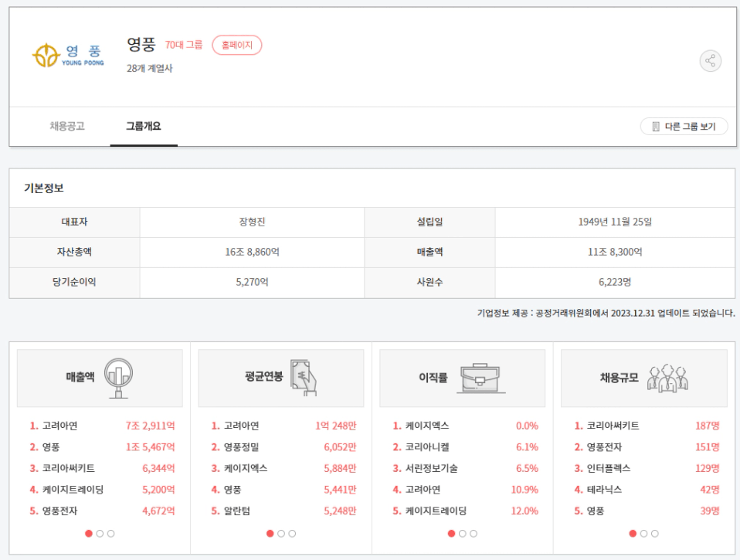Open 코리아써키트 in the 채용규모 ranking
Screen dimensions: 740x560
coord(613,426)
